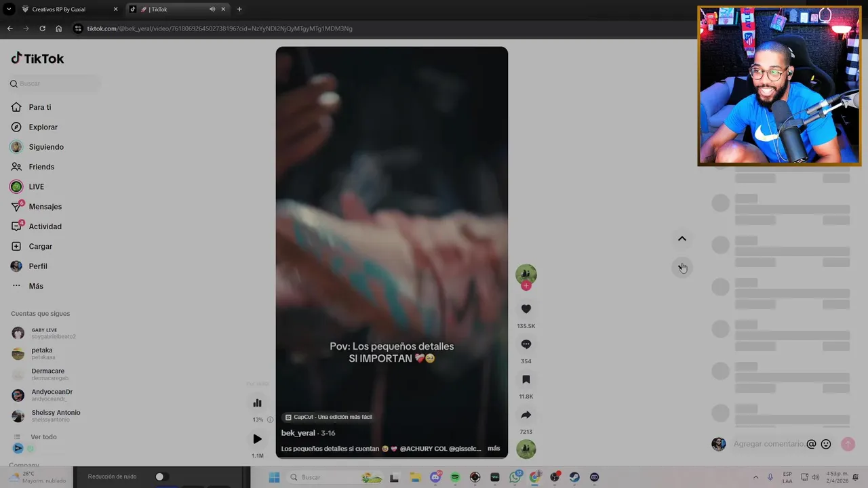This screenshot has height=488, width=868.
Task: Open GABY LIVE followed account
Action: [x=44, y=333]
